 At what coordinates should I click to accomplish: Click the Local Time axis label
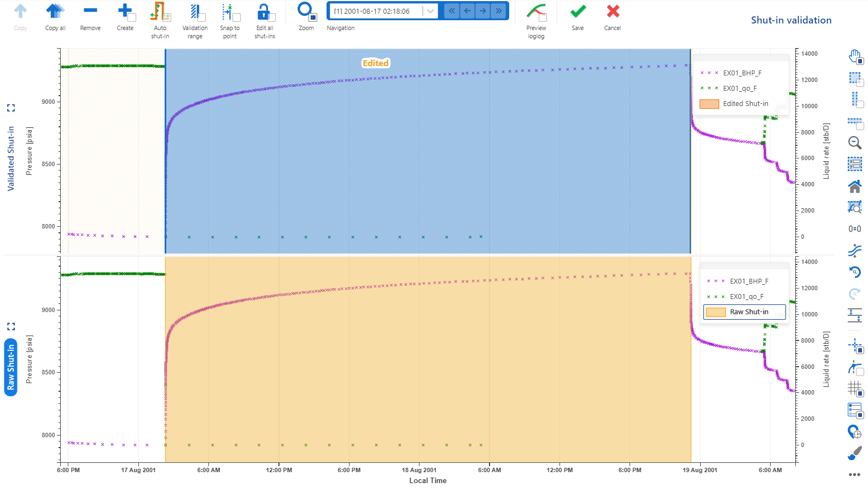428,480
